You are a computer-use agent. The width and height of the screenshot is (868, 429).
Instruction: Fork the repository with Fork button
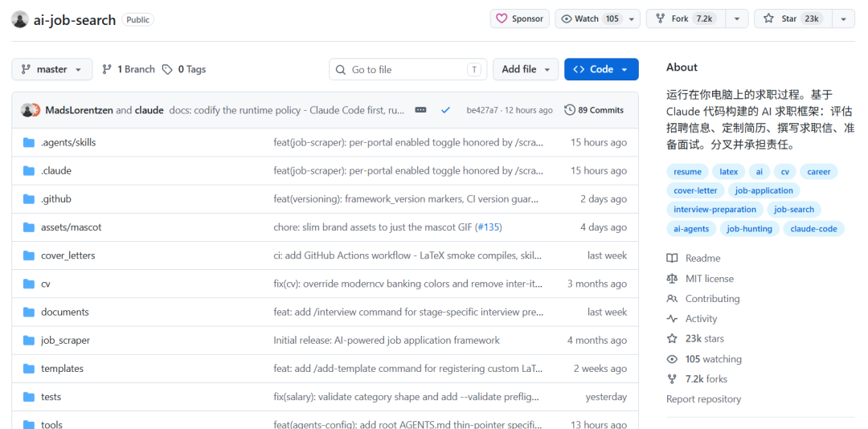point(686,18)
